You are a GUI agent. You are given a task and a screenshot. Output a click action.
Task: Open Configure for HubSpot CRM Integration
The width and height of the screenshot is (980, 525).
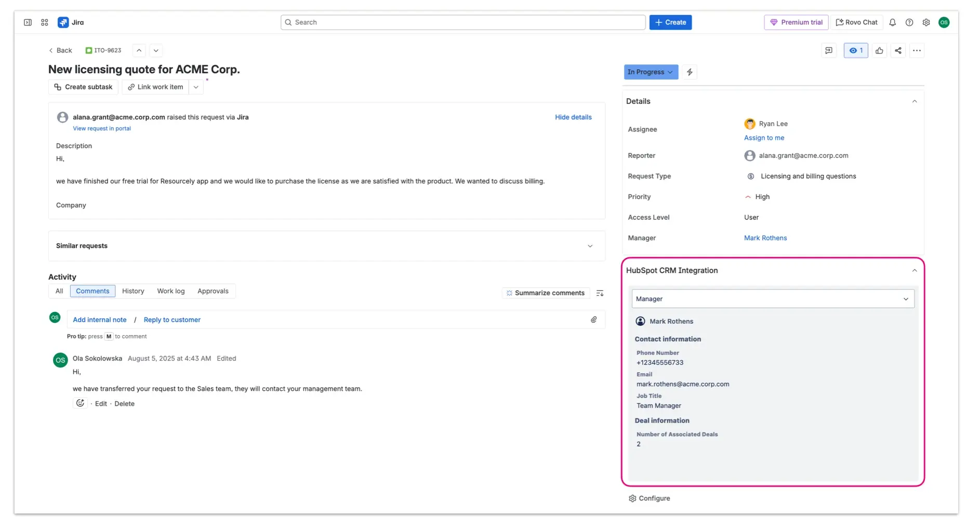click(649, 498)
